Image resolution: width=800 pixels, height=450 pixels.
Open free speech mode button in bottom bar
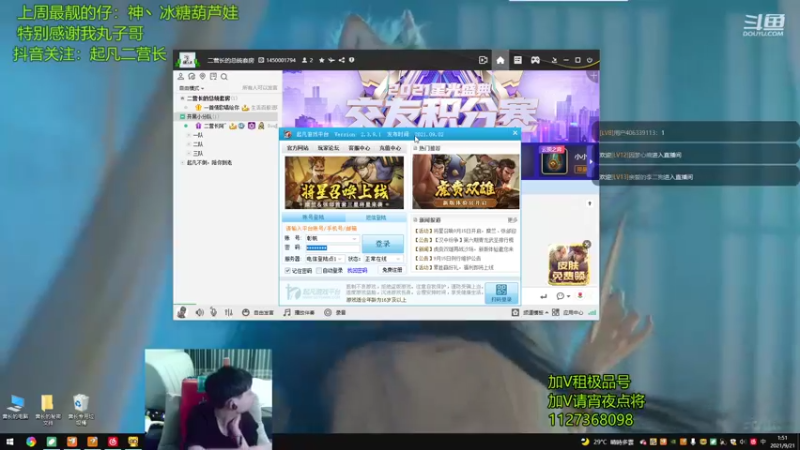click(x=258, y=312)
